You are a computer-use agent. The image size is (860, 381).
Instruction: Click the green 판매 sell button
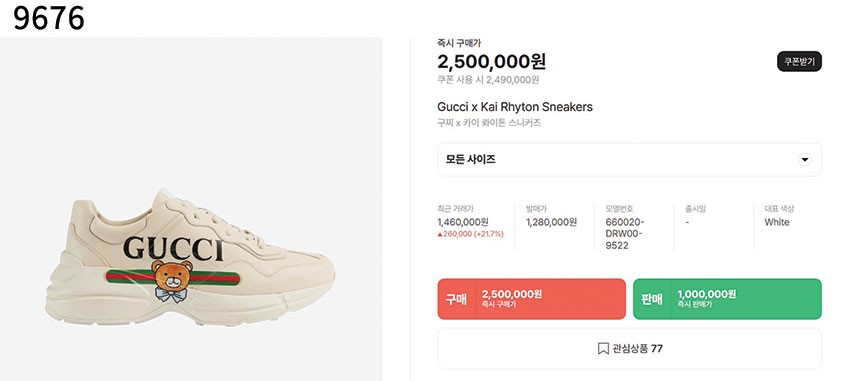(x=727, y=299)
